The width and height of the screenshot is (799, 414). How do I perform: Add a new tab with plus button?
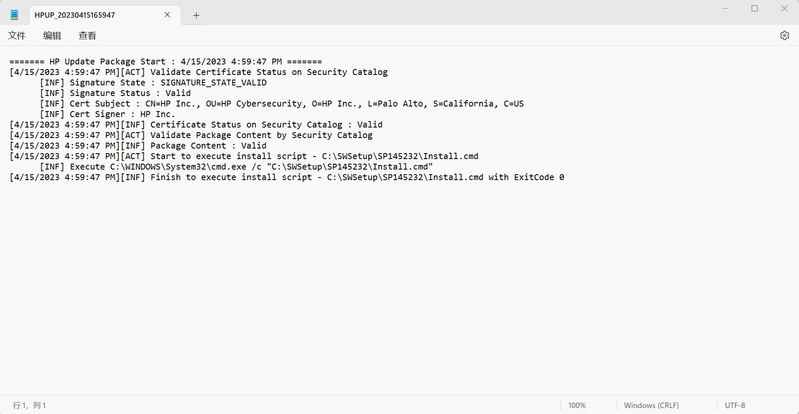[196, 15]
